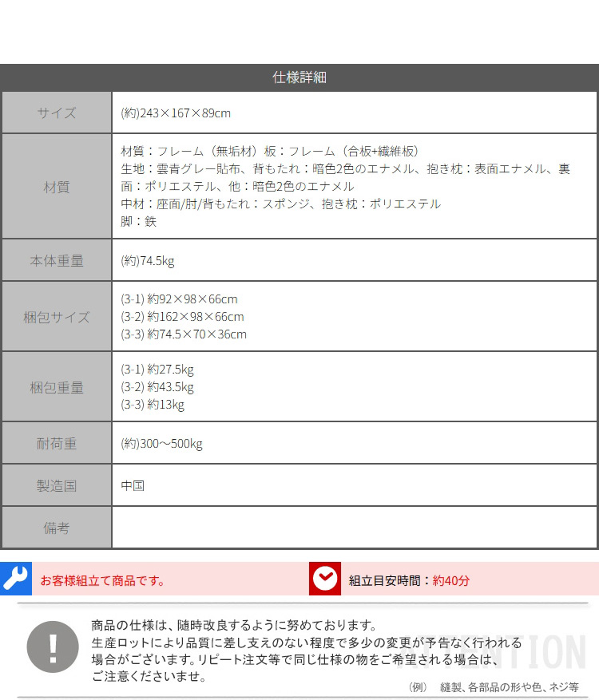Click the size value 243×167×89cm
The height and width of the screenshot is (700, 599).
(x=176, y=113)
